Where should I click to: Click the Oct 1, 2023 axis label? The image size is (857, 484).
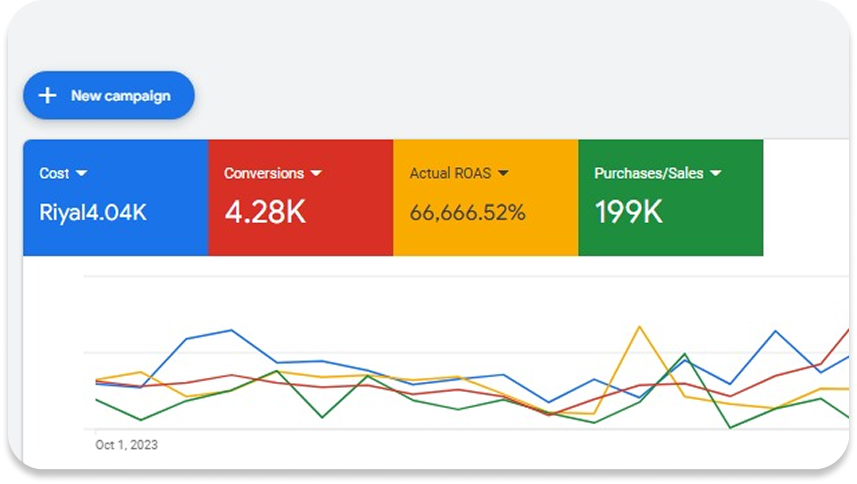tap(126, 445)
